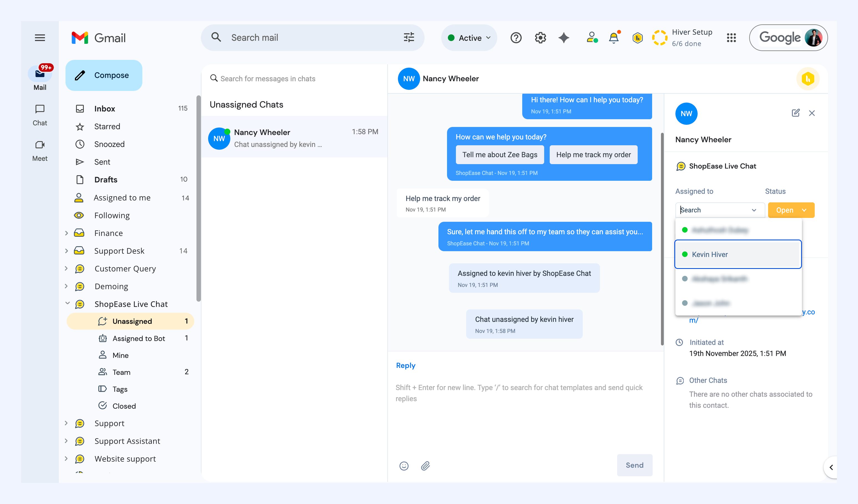Select the Reply tab label

(405, 365)
